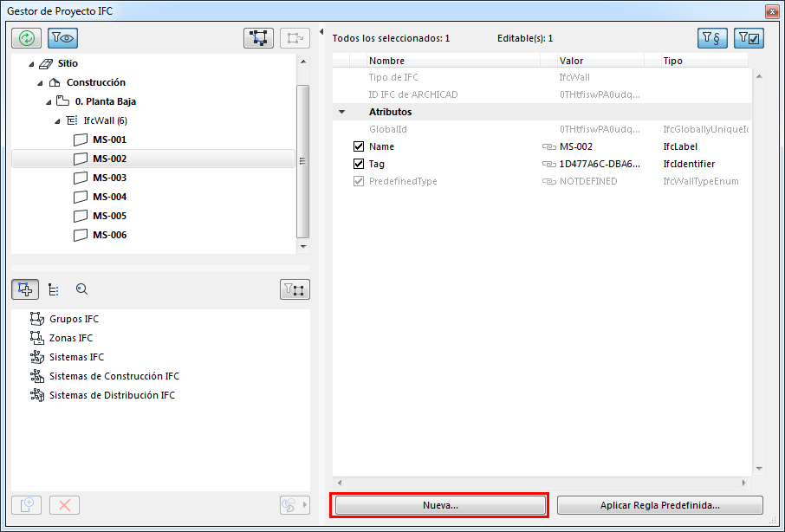This screenshot has width=785, height=532.
Task: Switch to the assignments view button
Action: [25, 289]
